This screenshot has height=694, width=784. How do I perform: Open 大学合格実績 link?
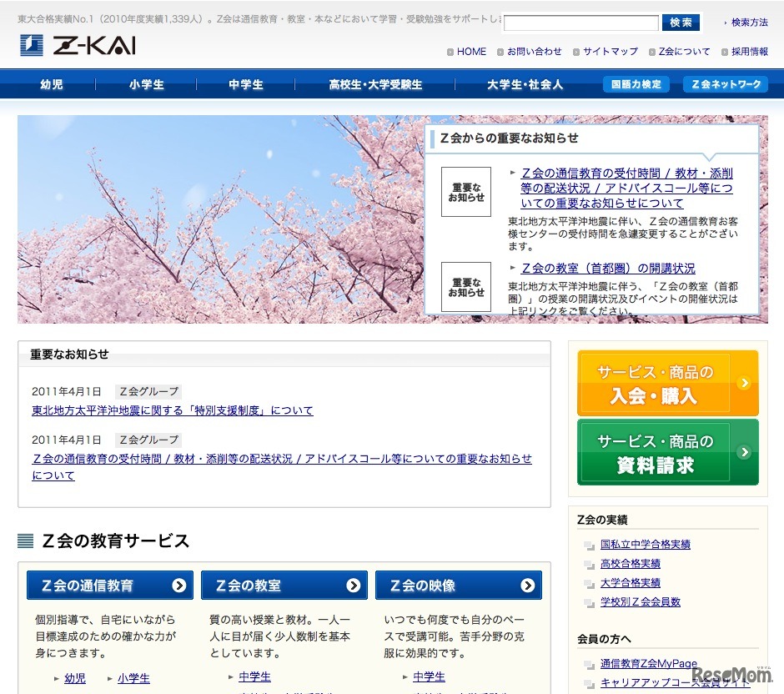click(630, 582)
